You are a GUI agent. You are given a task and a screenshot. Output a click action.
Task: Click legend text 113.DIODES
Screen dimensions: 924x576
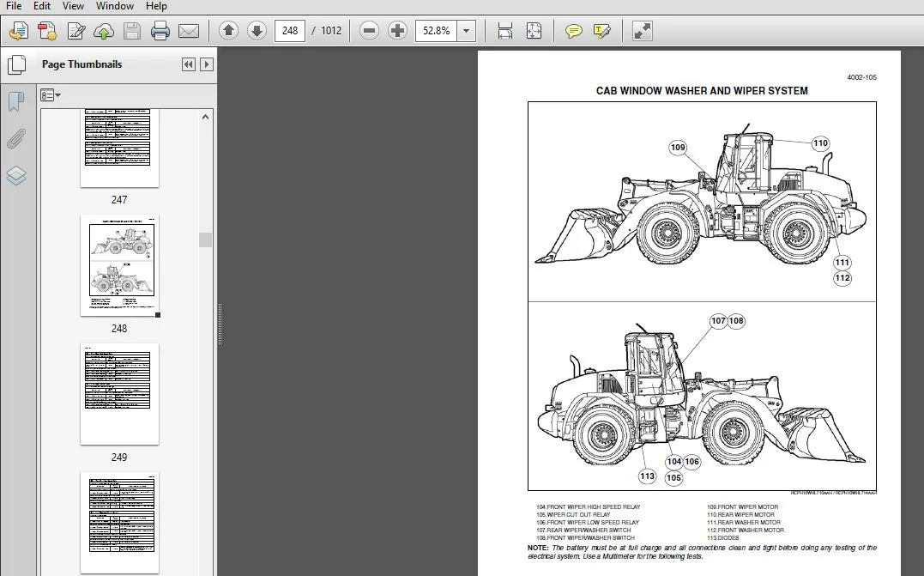pos(723,537)
